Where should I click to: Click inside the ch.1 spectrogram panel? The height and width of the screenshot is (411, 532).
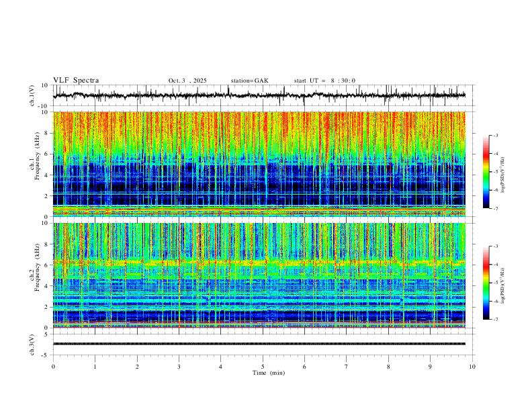coord(259,164)
